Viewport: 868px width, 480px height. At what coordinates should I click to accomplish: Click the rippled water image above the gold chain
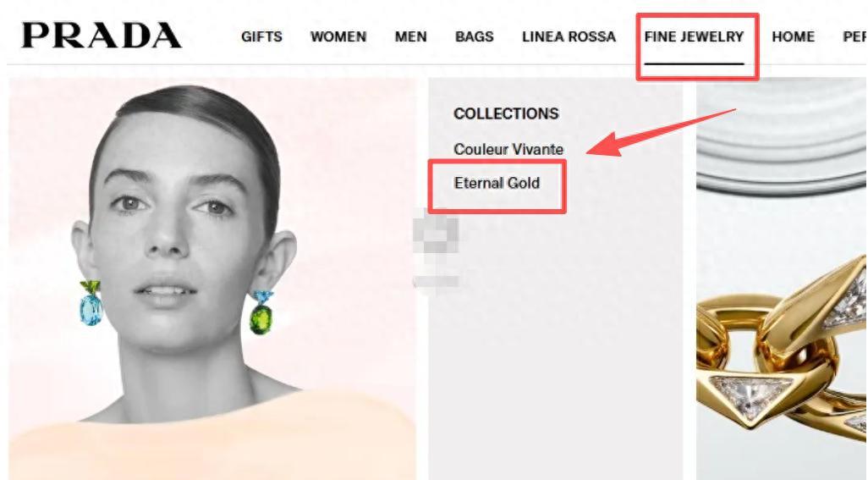tap(781, 136)
